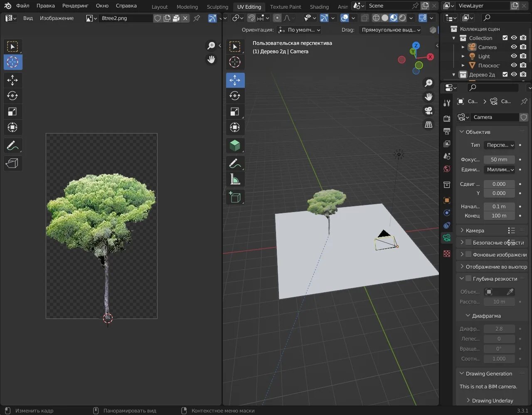This screenshot has width=532, height=415.
Task: Click the focal length 50 mm field
Action: click(x=499, y=160)
